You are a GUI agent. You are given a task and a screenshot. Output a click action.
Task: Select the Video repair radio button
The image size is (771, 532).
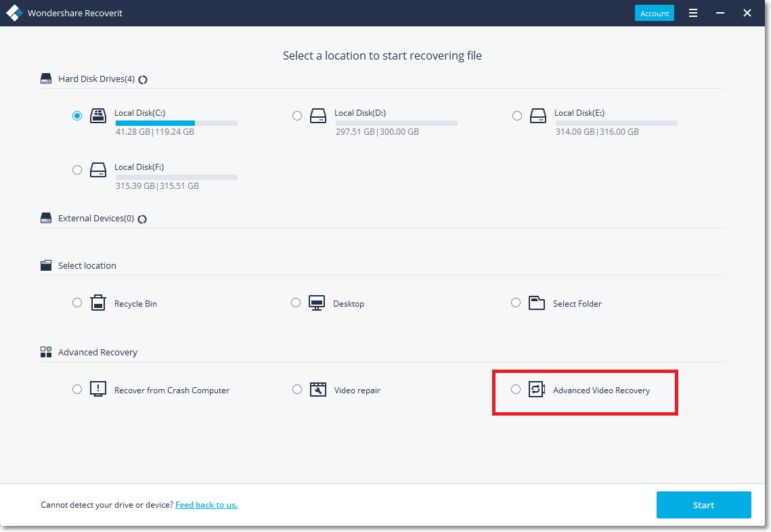(297, 389)
